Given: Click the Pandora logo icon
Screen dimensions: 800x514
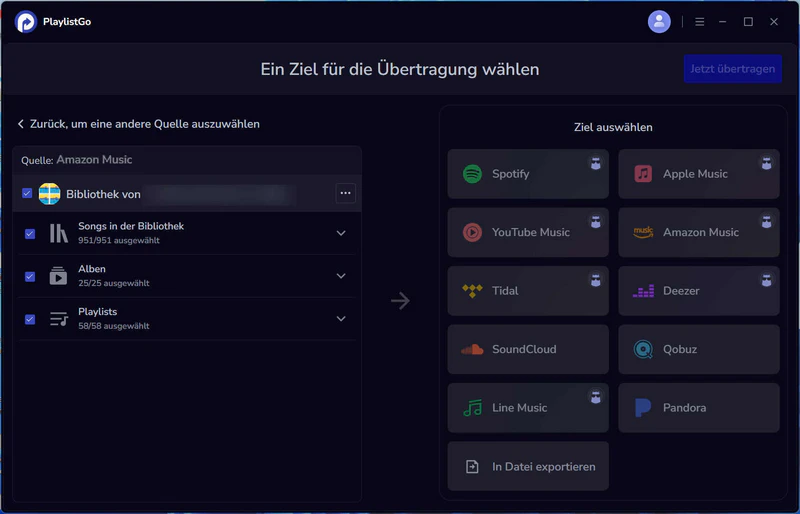Looking at the screenshot, I should [643, 408].
